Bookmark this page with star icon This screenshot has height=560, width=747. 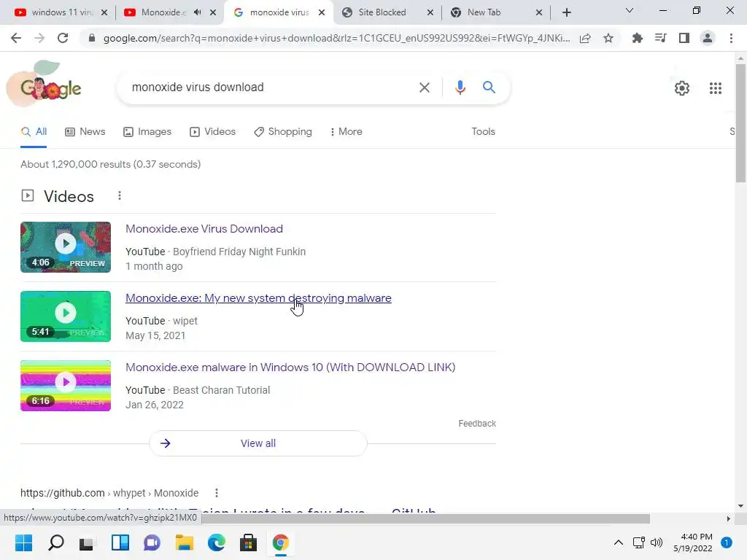[x=608, y=38]
